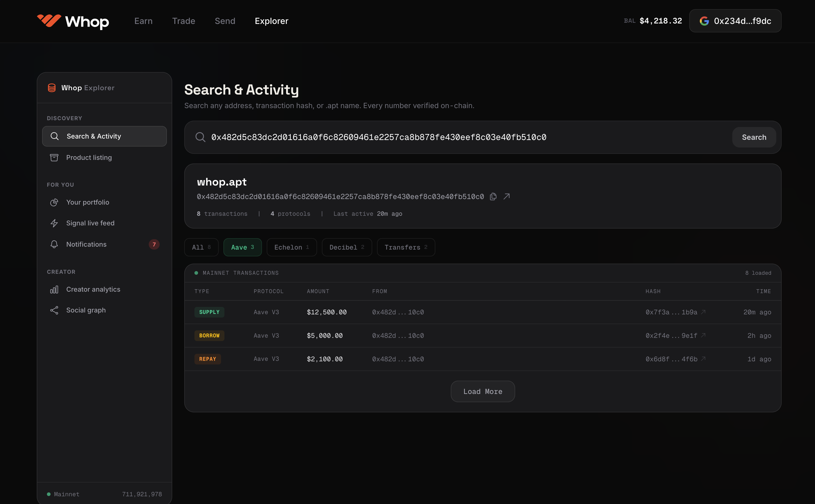Click the Whop Explorer sidebar title

pyautogui.click(x=88, y=88)
